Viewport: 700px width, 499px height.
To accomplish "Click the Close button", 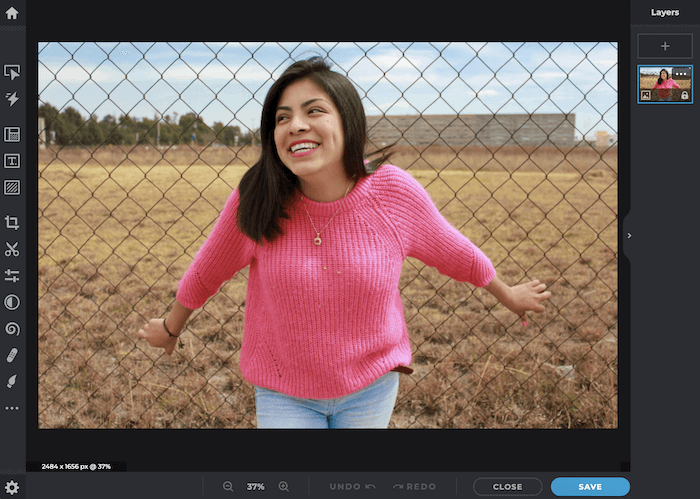I will pos(508,487).
